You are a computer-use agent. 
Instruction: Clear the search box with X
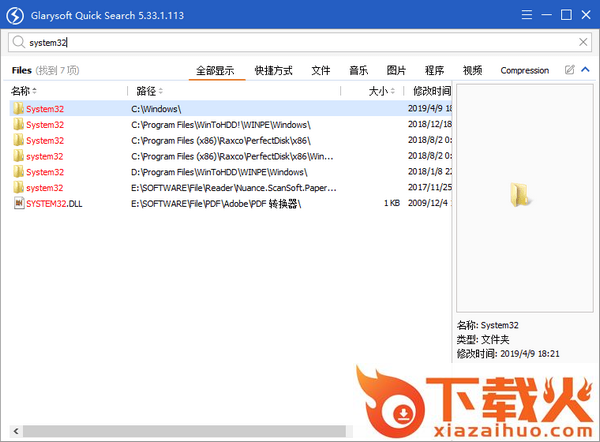click(x=583, y=42)
